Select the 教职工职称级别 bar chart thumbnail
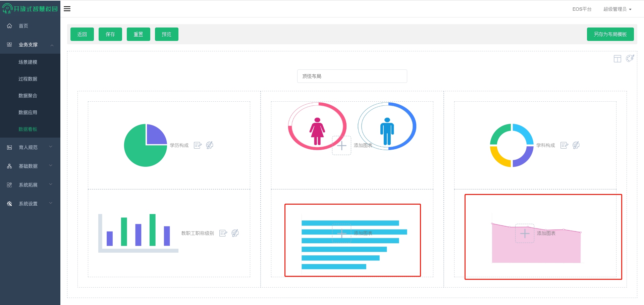This screenshot has height=305, width=644. click(x=138, y=233)
